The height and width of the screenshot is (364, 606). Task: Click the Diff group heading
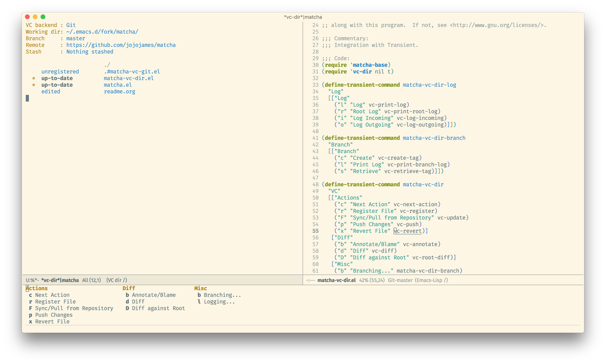pos(129,288)
